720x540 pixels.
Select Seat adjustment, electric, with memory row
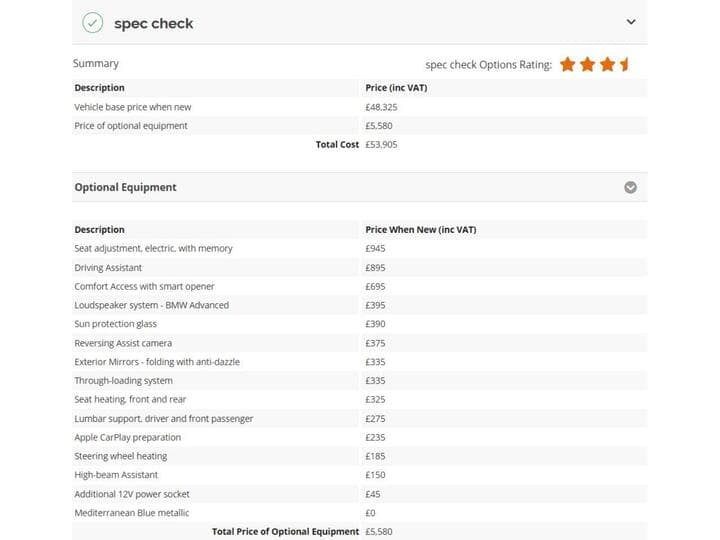360,248
